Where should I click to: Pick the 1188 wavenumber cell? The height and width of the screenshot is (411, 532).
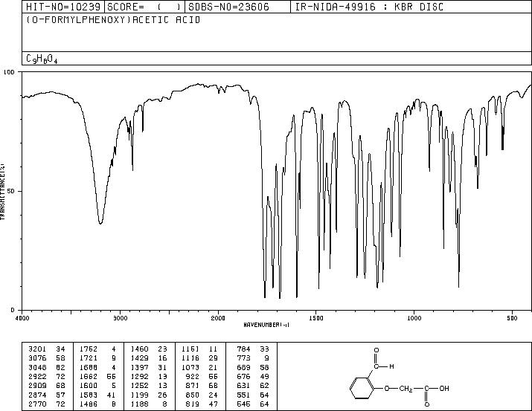tap(139, 404)
